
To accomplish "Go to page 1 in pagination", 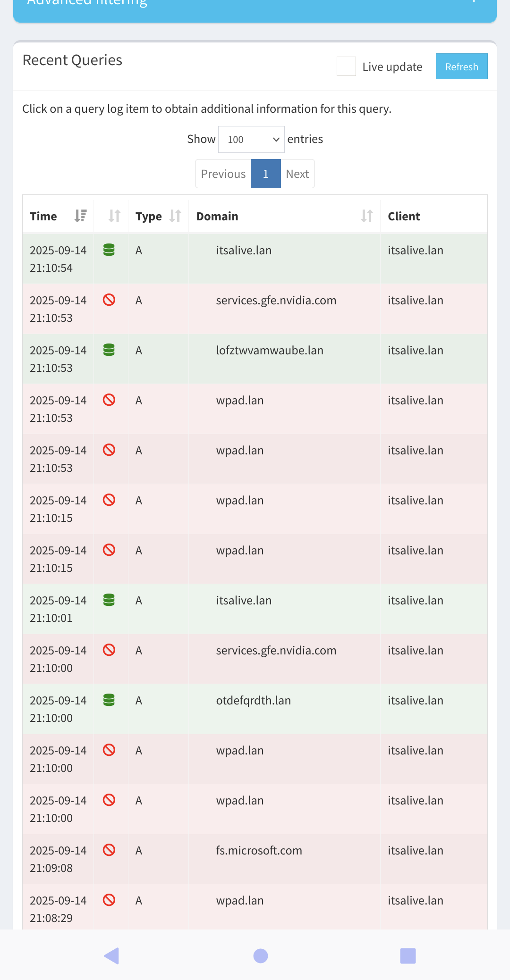I will (265, 174).
